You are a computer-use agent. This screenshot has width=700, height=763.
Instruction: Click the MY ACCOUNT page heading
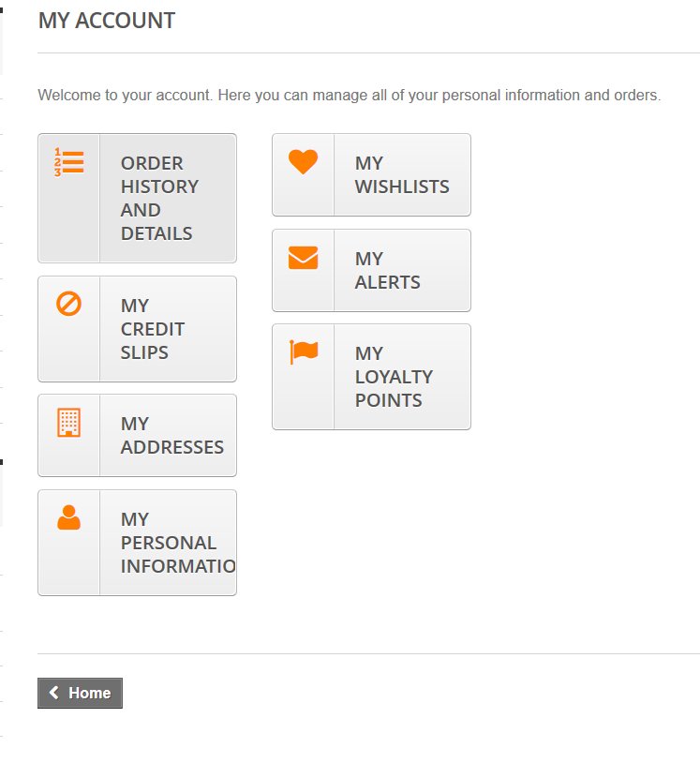pos(107,21)
